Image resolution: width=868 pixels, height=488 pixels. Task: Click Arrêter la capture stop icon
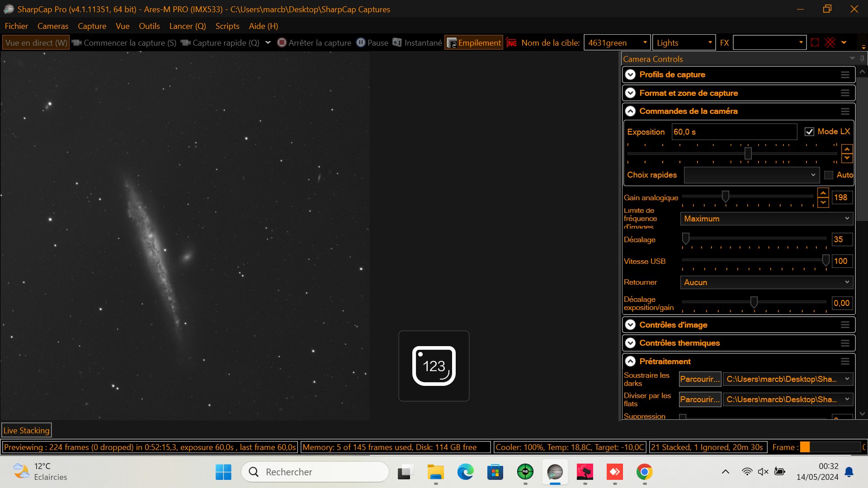tap(282, 42)
